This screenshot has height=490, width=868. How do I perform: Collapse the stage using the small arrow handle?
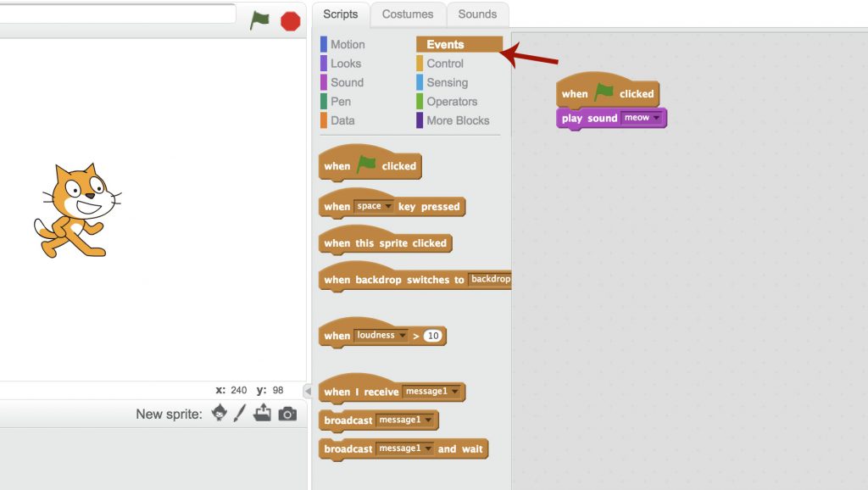click(x=307, y=391)
